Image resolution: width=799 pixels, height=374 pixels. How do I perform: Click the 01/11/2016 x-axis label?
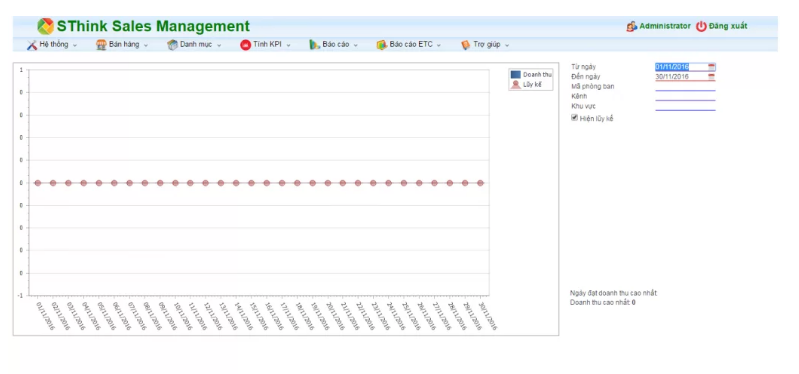[45, 315]
